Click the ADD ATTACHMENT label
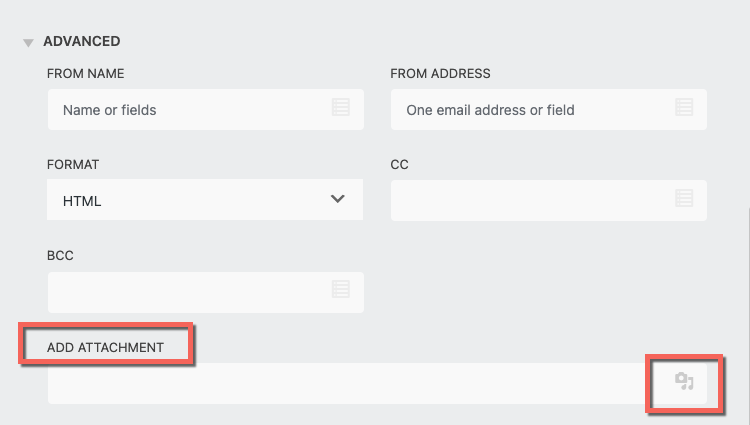The image size is (750, 425). [104, 346]
